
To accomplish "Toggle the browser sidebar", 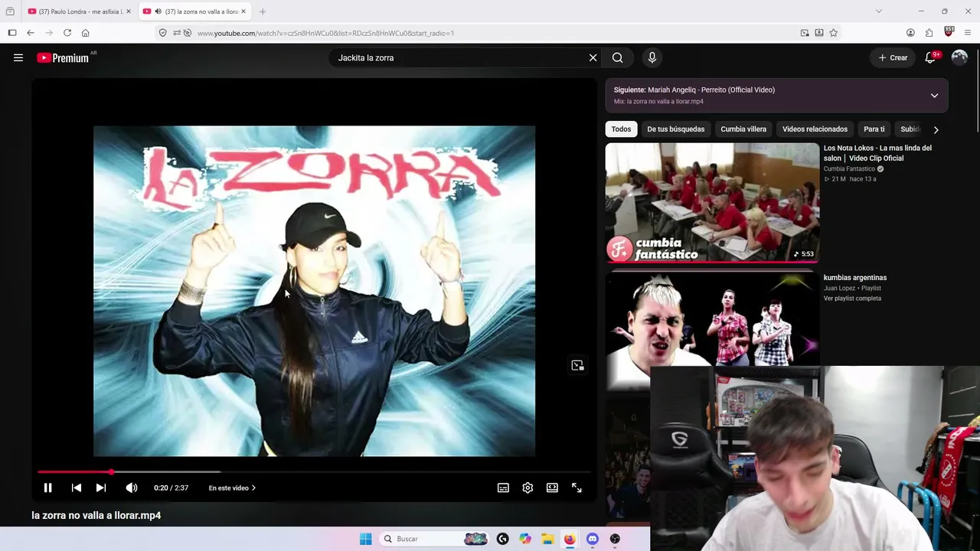I will point(12,33).
